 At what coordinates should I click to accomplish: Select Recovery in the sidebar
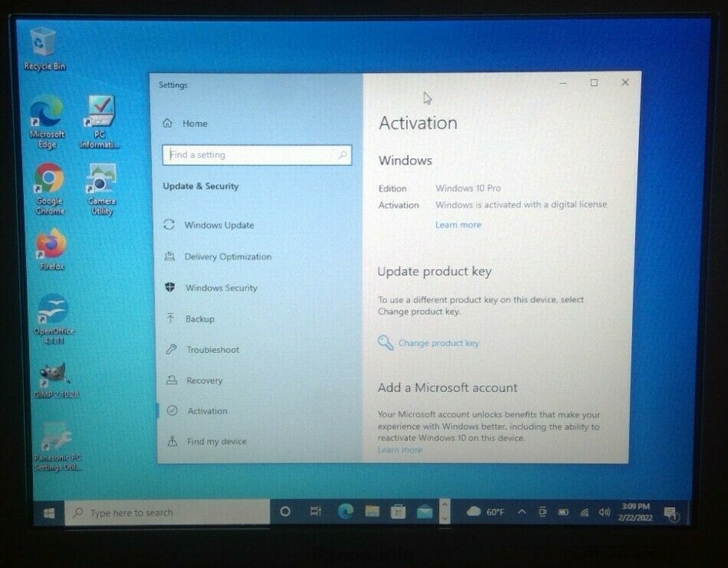click(x=194, y=380)
